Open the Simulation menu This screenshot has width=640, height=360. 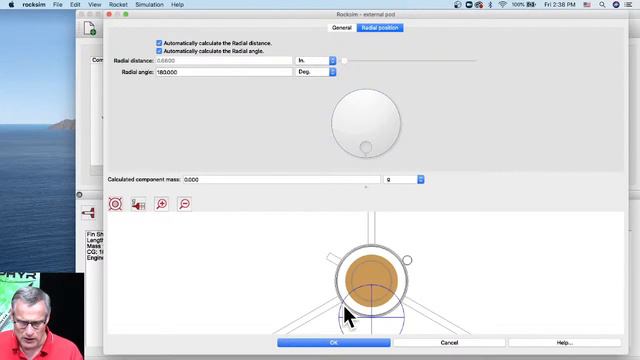coord(149,4)
